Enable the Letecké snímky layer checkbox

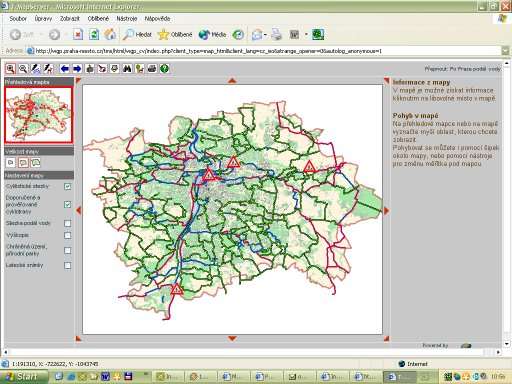pyautogui.click(x=68, y=265)
